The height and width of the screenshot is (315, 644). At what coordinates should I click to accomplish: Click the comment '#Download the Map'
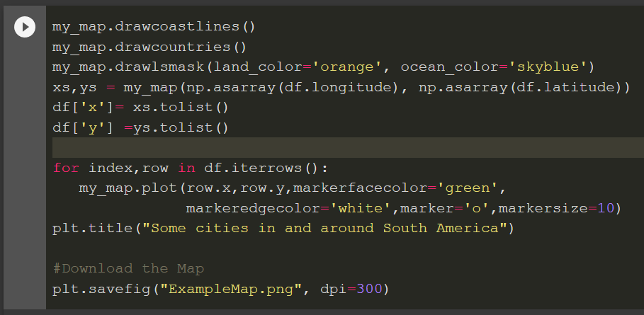[x=128, y=269]
